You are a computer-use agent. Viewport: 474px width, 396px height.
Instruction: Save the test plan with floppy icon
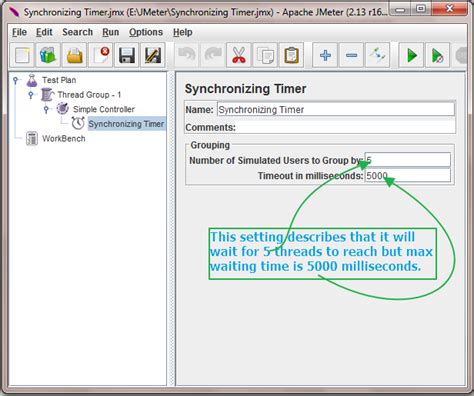tap(127, 55)
